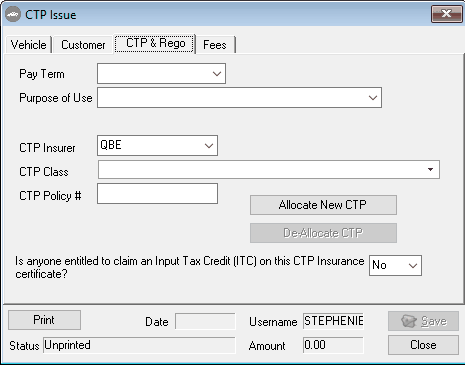Viewport: 465px width, 366px height.
Task: Click the Username field showing STEPHENIE
Action: pyautogui.click(x=333, y=321)
